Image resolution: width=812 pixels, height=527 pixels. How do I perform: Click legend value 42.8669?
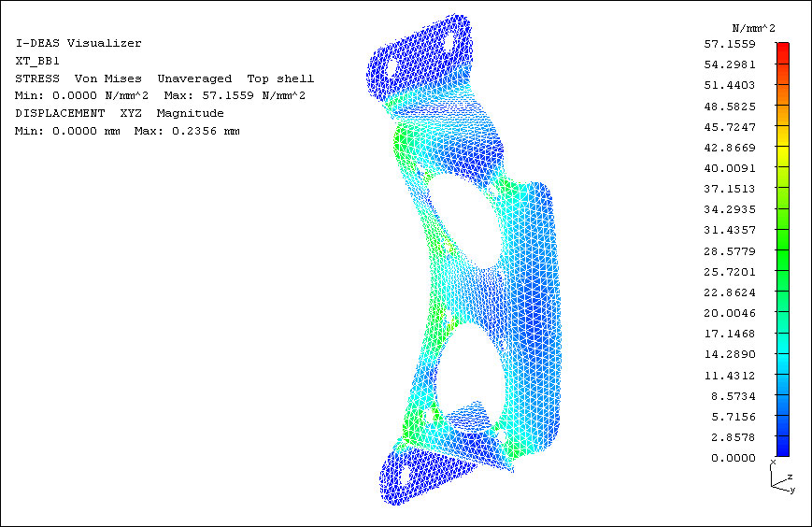click(x=730, y=148)
